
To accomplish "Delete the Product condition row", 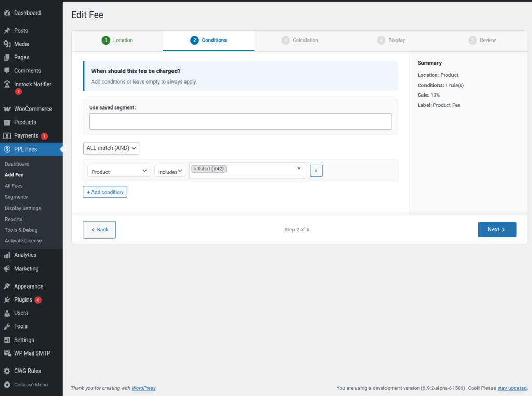I will tap(316, 171).
